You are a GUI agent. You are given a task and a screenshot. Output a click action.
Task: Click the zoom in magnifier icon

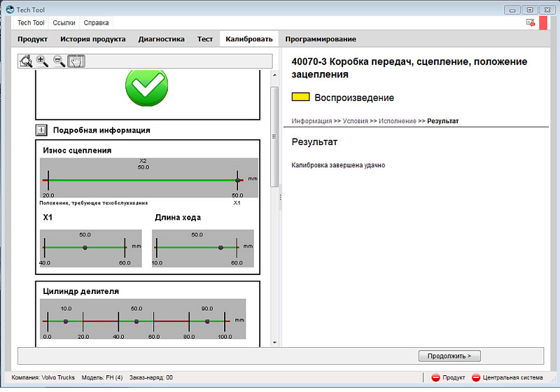(x=43, y=62)
